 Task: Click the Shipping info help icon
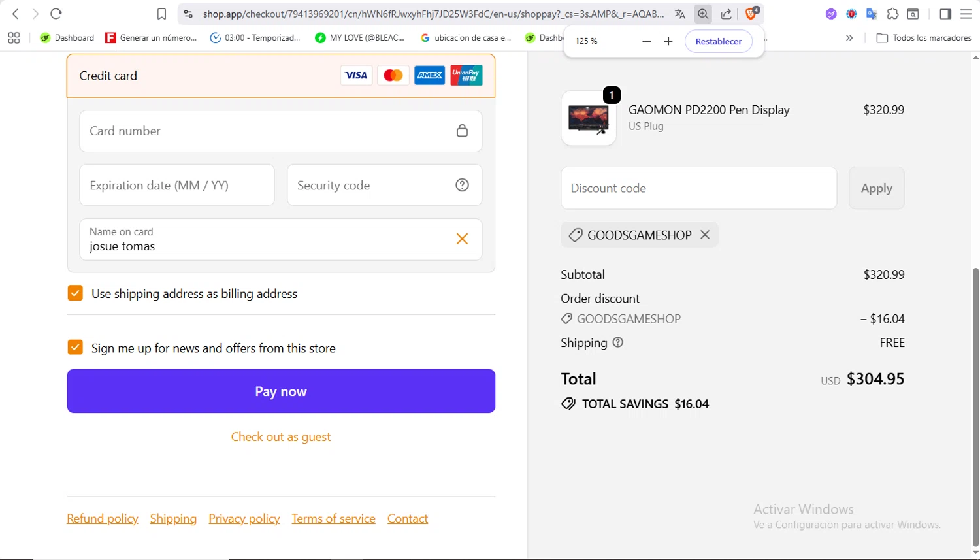618,342
